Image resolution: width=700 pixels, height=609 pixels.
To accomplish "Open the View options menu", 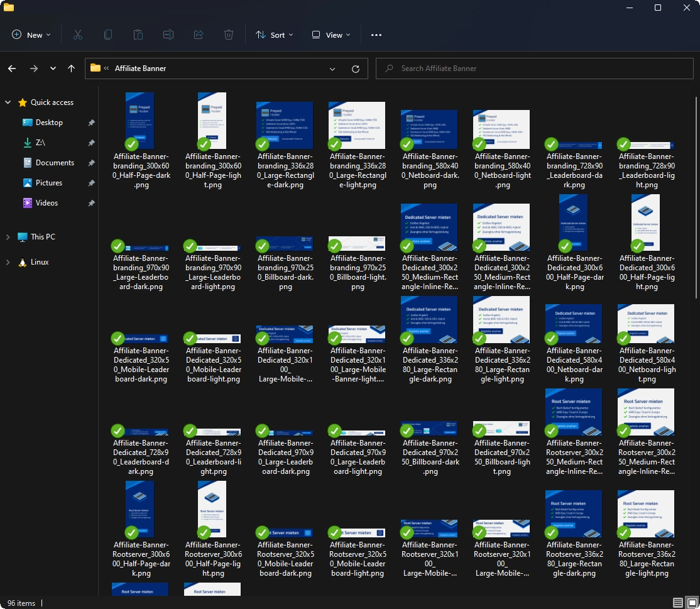I will pyautogui.click(x=331, y=35).
